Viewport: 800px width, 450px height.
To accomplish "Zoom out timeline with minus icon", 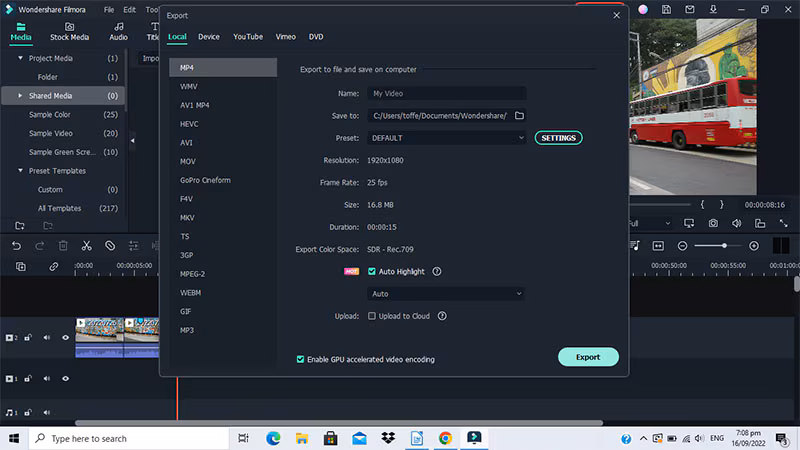I will (683, 246).
